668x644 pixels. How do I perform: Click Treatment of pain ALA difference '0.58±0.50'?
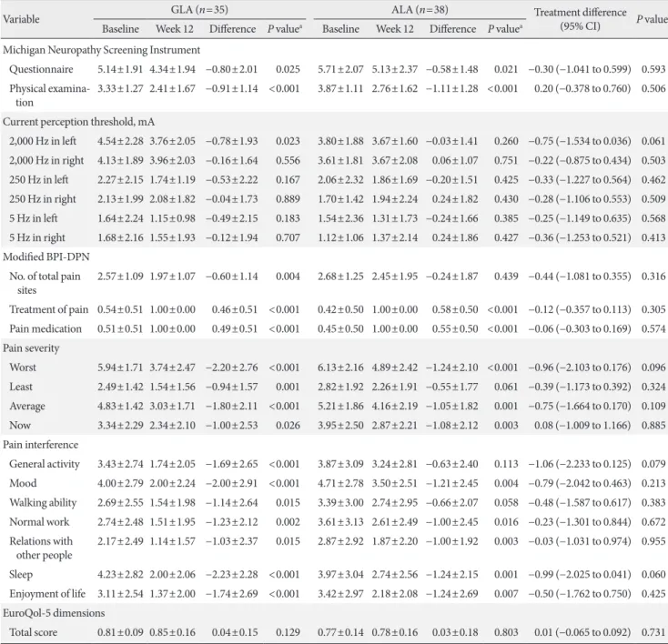pos(454,309)
